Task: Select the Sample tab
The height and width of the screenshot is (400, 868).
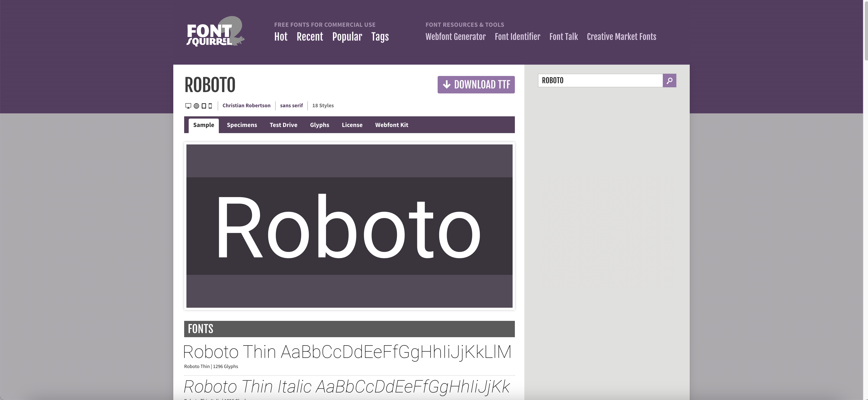Action: [x=203, y=125]
